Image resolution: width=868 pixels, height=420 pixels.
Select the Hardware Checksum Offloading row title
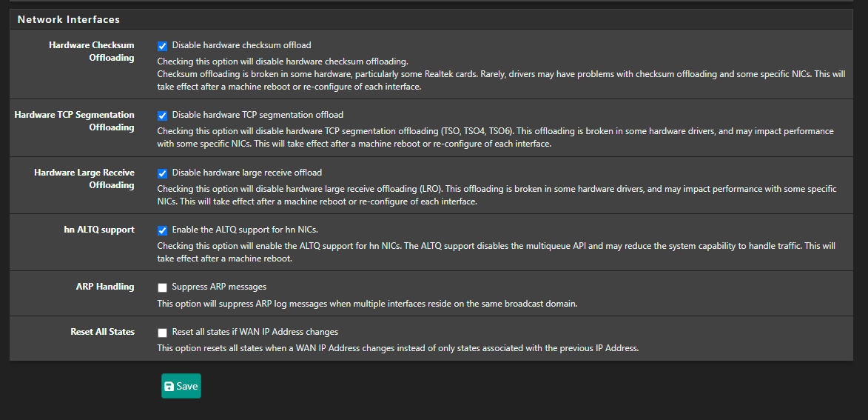[91, 52]
